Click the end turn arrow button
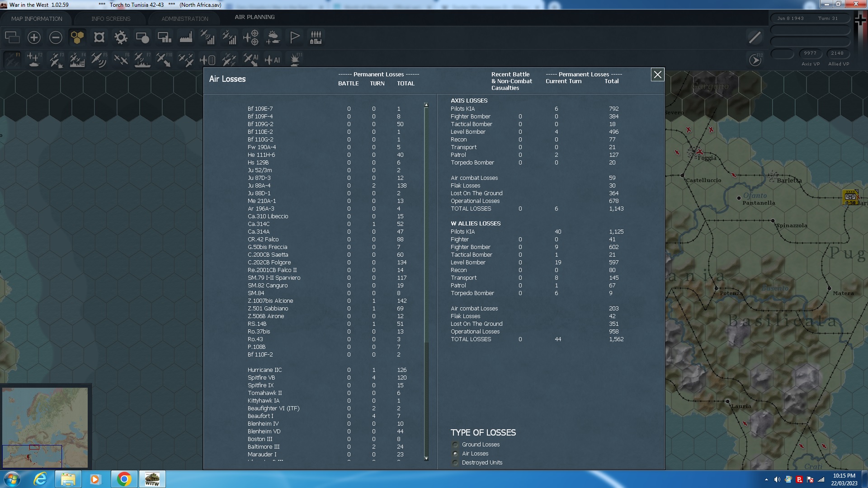 coord(755,59)
